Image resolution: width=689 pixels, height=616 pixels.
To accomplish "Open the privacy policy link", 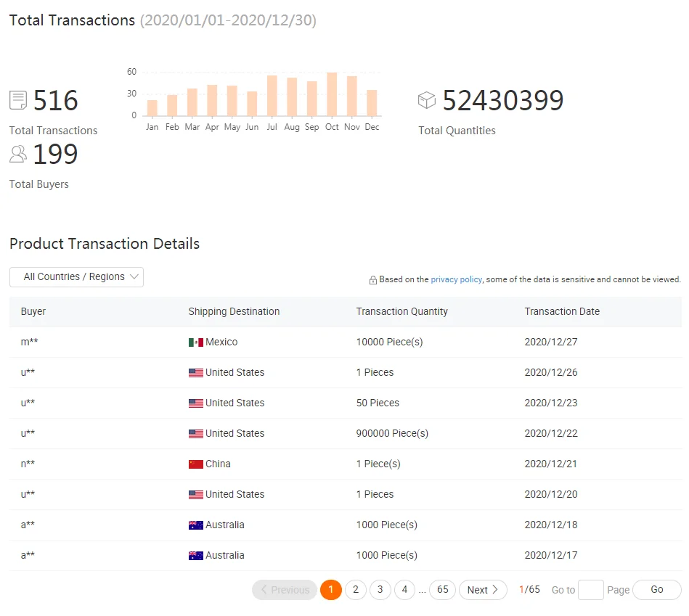I will (x=456, y=279).
